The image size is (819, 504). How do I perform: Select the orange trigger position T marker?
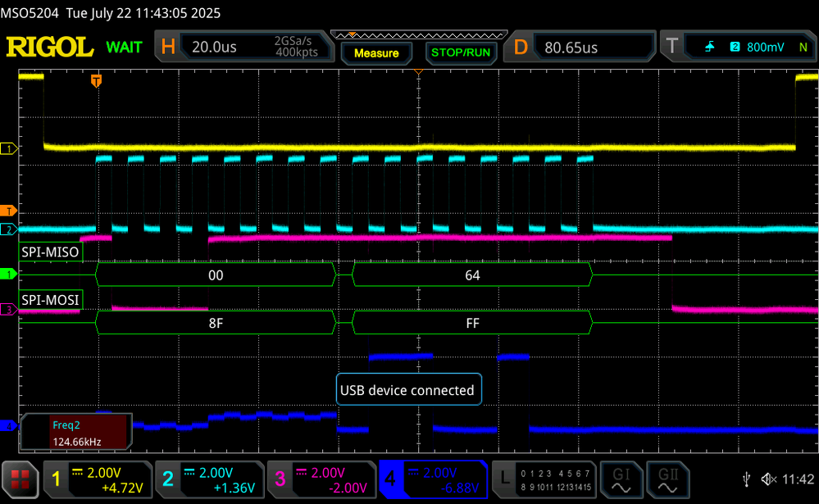tap(96, 80)
